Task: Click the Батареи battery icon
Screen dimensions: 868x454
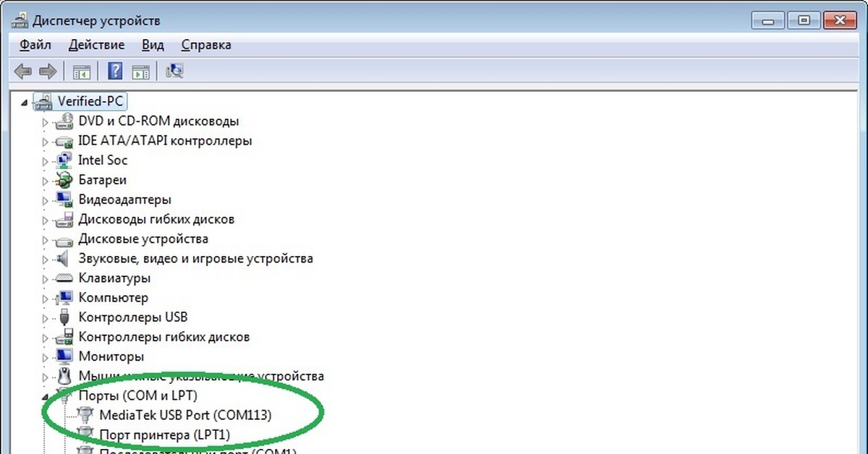Action: point(65,179)
